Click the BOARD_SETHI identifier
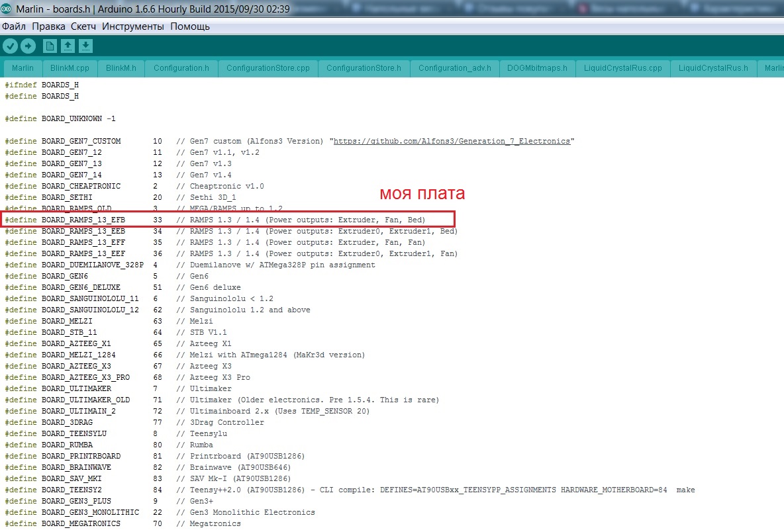Viewport: 784px width, 532px height. tap(67, 197)
